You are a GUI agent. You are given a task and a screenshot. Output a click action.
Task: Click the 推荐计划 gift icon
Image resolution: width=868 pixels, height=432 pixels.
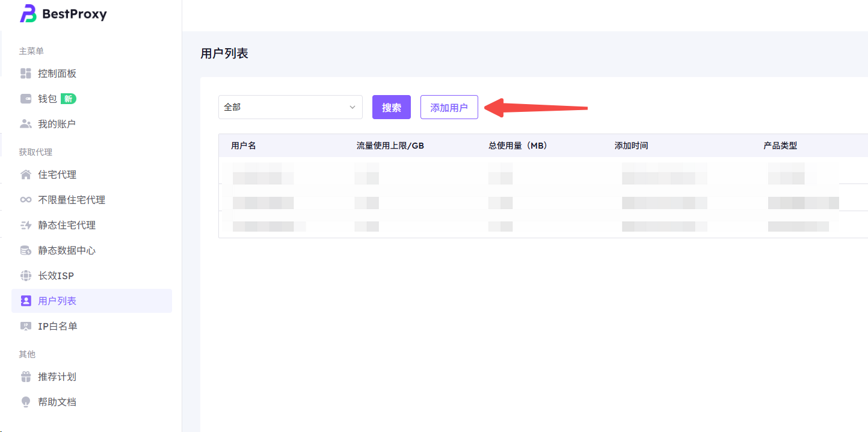click(x=26, y=377)
